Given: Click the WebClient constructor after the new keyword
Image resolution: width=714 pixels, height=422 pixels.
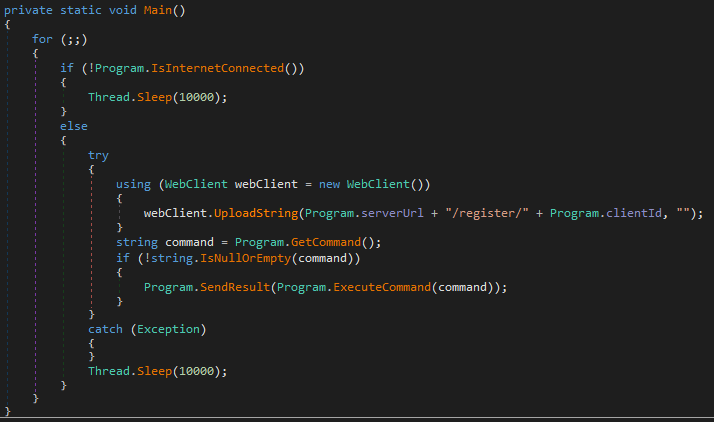Looking at the screenshot, I should click(382, 184).
